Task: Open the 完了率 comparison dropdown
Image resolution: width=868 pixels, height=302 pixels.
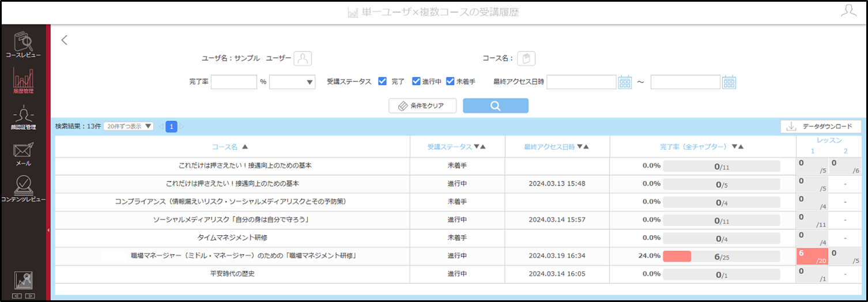Action: pos(292,82)
